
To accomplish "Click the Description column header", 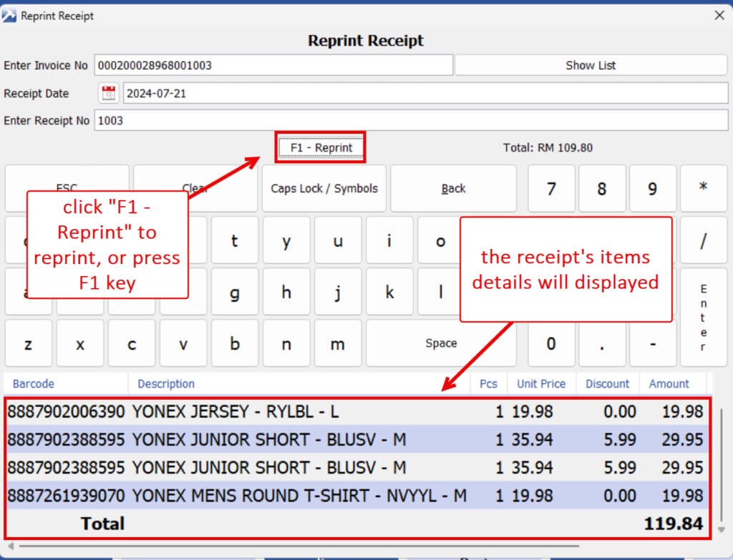I will (166, 384).
